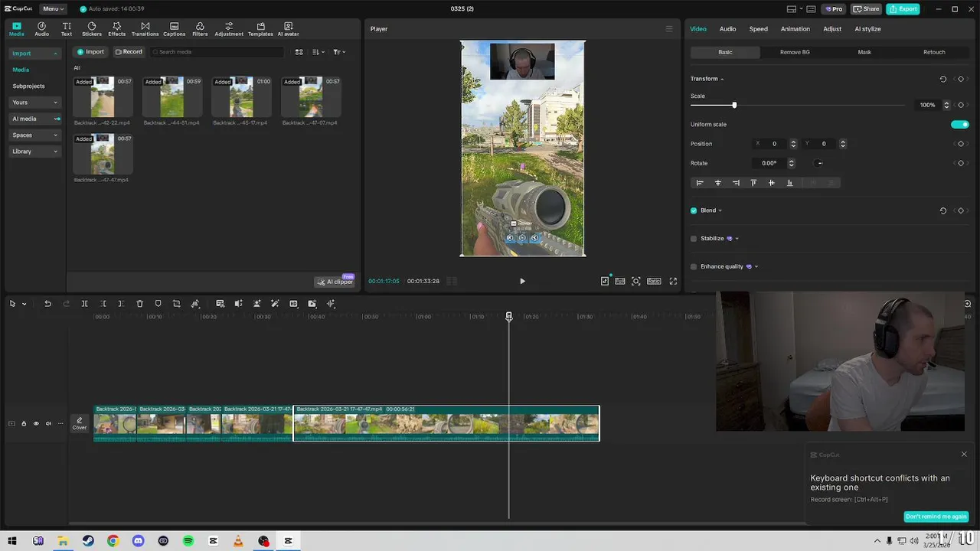Open the AI clipper tool
The height and width of the screenshot is (551, 980).
pyautogui.click(x=335, y=282)
